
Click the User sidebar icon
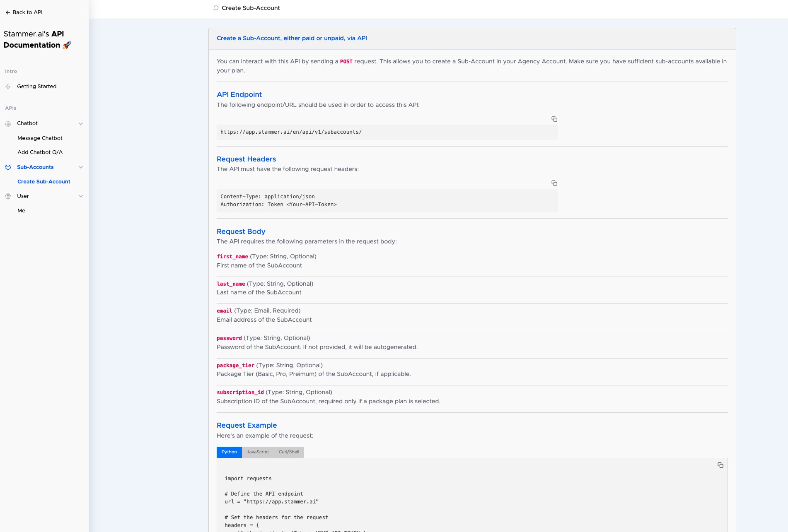[x=8, y=196]
